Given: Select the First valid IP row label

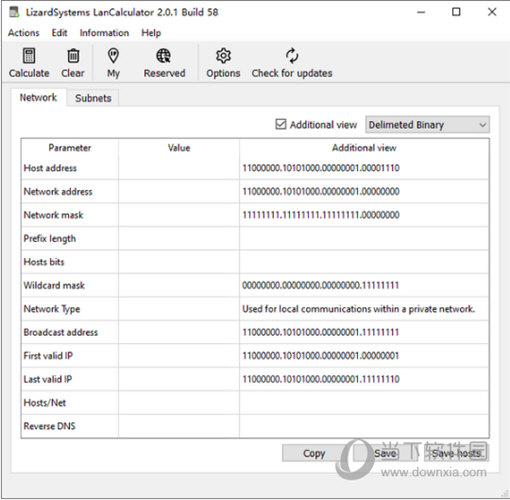Looking at the screenshot, I should coord(48,356).
